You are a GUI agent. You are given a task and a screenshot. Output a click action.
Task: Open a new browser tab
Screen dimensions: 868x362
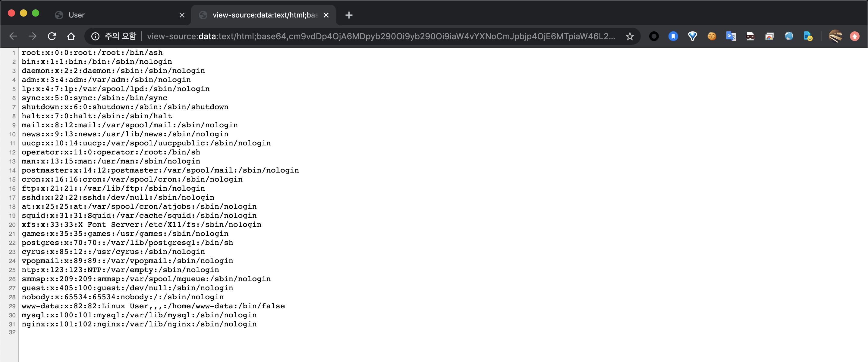coord(349,15)
